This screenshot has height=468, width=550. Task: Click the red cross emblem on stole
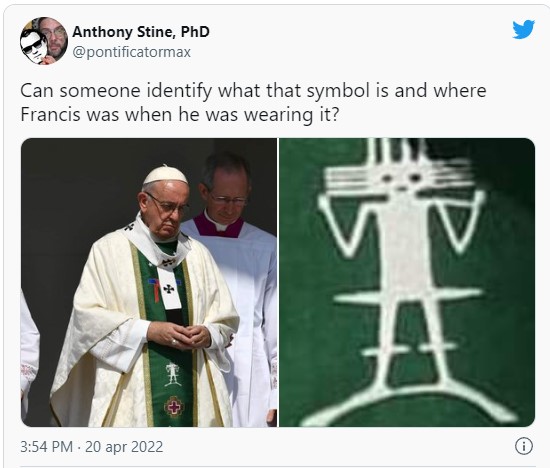[x=174, y=407]
